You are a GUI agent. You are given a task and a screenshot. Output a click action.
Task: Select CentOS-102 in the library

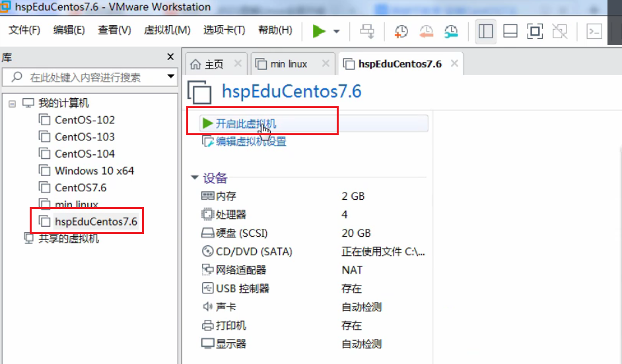click(x=85, y=119)
